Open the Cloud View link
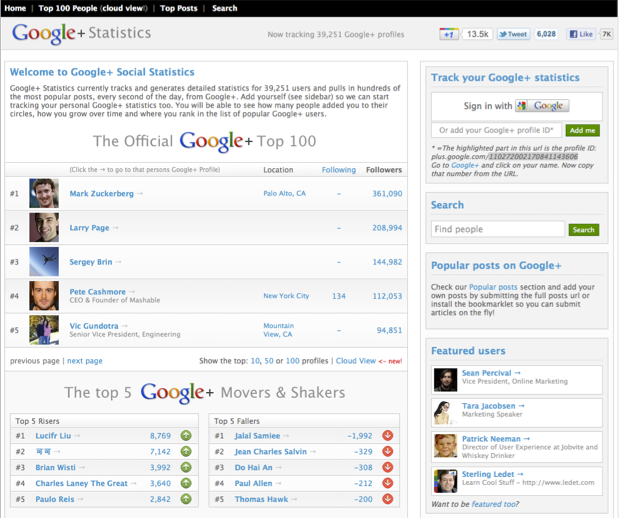 [356, 361]
